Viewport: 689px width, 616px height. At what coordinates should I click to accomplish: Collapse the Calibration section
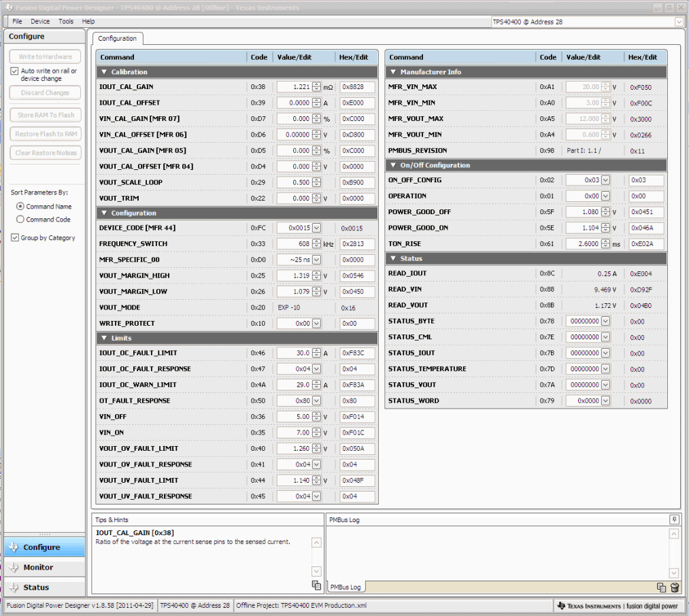click(x=103, y=71)
